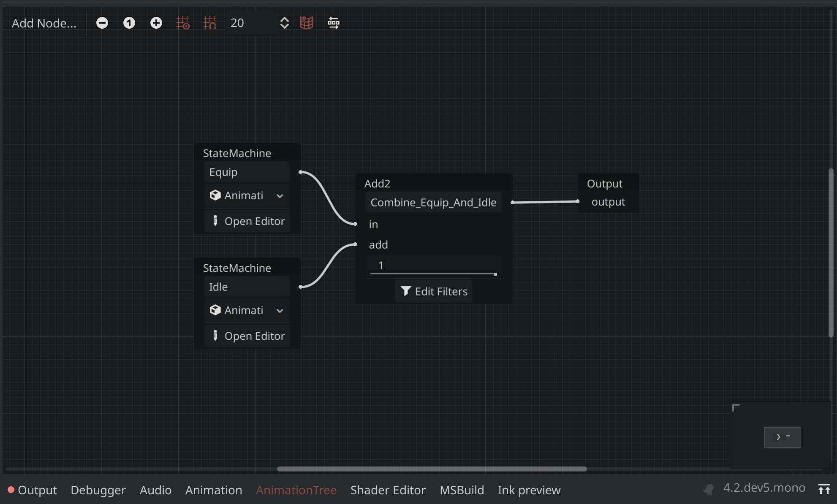Zoom out the graph using the minus icon
The image size is (837, 504).
pos(102,23)
